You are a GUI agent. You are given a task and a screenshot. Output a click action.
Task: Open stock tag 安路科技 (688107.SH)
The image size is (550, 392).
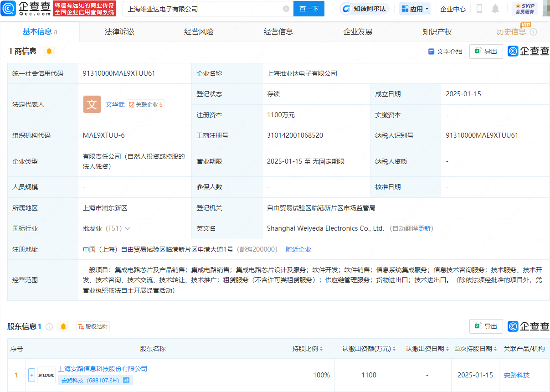95,380
